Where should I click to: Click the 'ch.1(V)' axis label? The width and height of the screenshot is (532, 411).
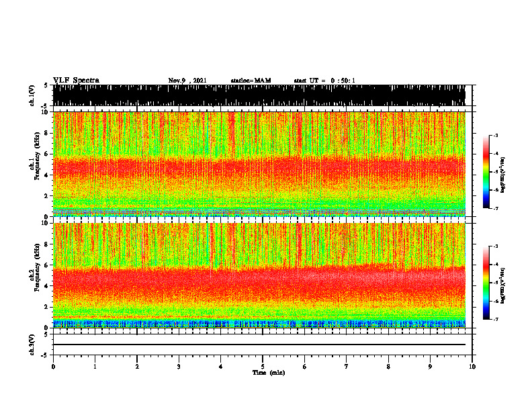point(32,95)
